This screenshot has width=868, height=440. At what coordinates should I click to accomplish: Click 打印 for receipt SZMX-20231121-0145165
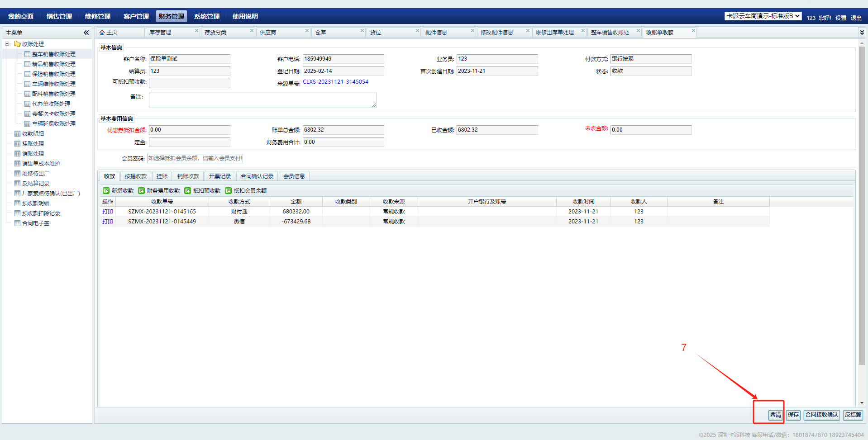click(107, 212)
